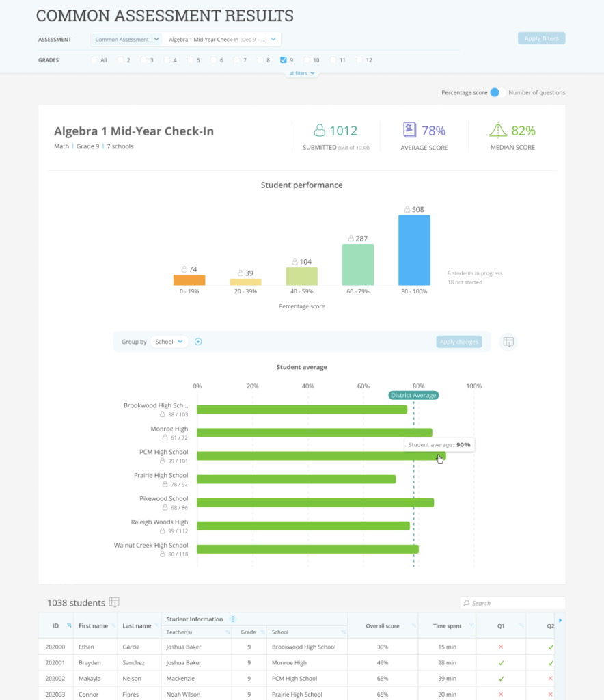Click the 80 - 100% blue performance bar
Screen dimensions: 604x700
(x=414, y=250)
